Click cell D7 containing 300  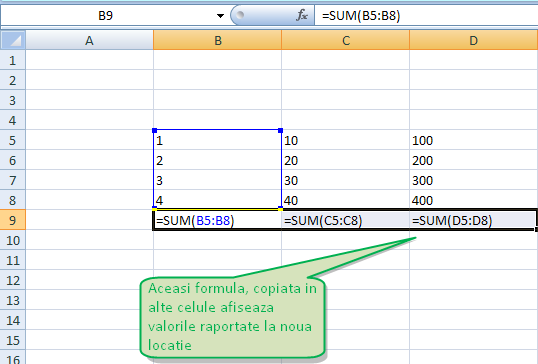[473, 180]
